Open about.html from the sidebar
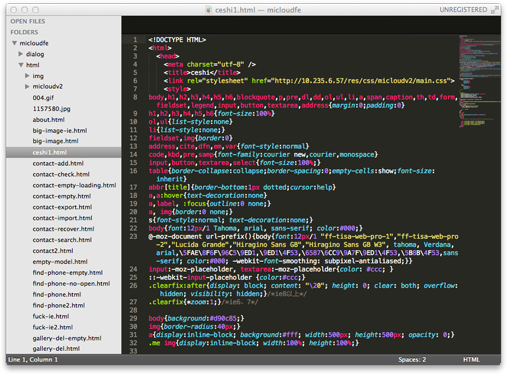Image resolution: width=507 pixels, height=374 pixels. tap(48, 120)
